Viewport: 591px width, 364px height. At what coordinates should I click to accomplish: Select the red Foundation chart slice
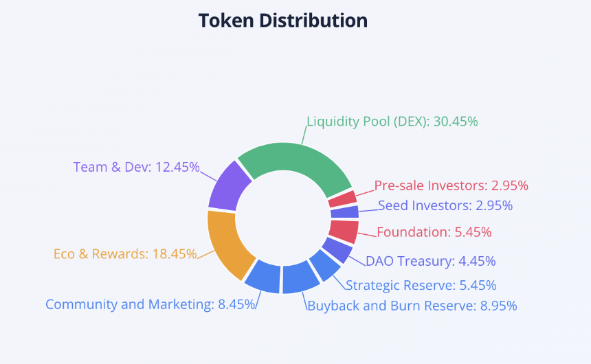click(344, 231)
